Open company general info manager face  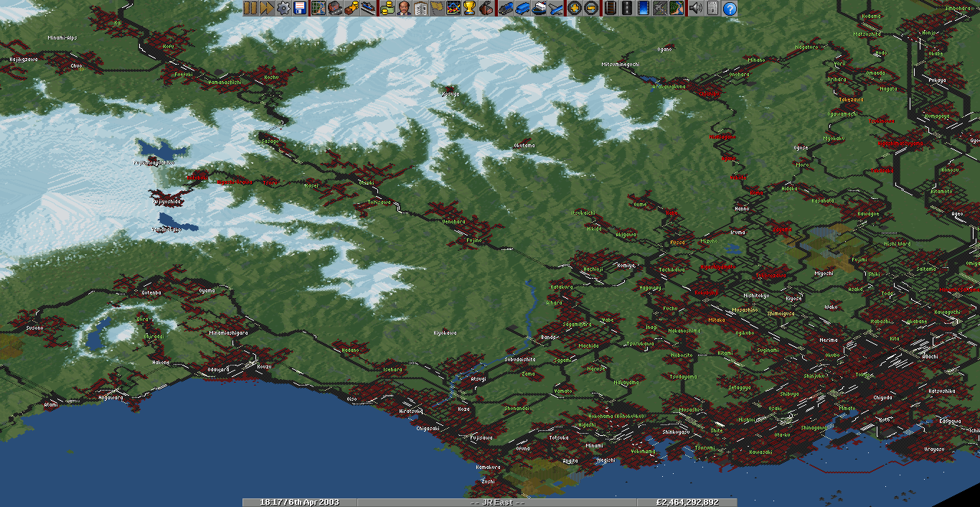pos(404,9)
